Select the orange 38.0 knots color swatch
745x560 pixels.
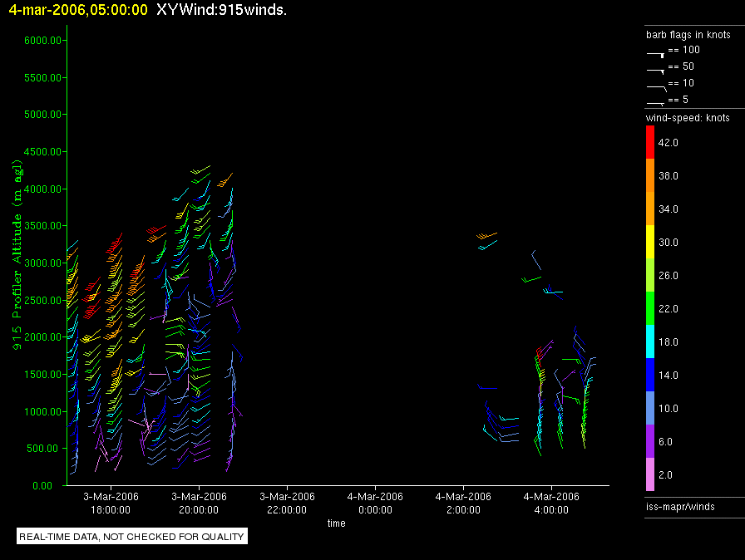(650, 176)
